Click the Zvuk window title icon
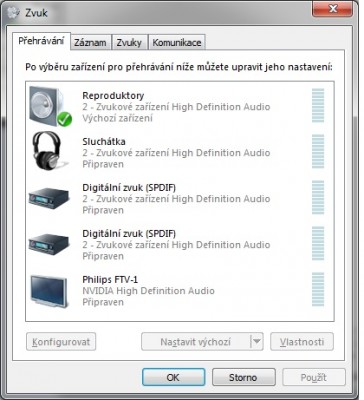The width and height of the screenshot is (364, 400). (x=13, y=13)
